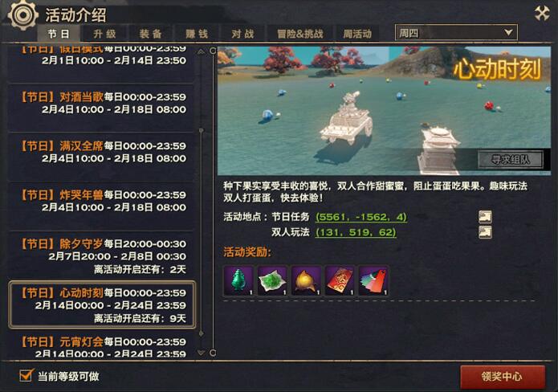Click map icon beside 双人玩法 coordinates
Image resolution: width=558 pixels, height=392 pixels.
point(485,232)
